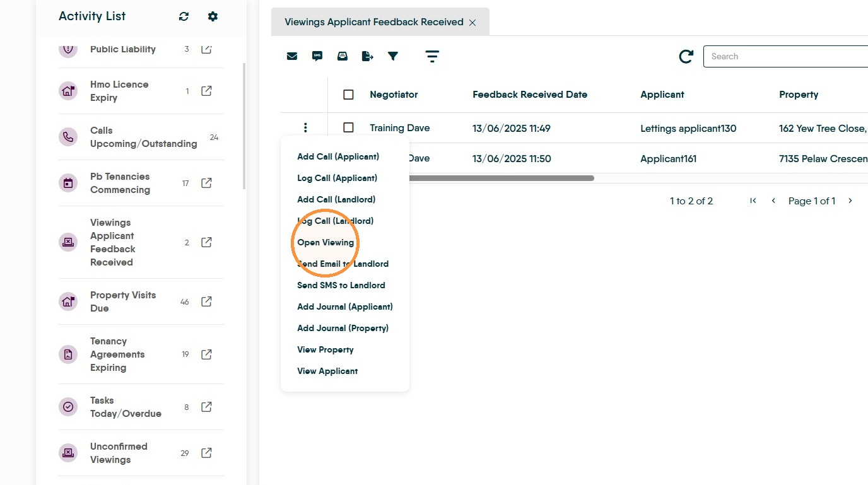Click the export toolbar icon
The image size is (868, 485).
coord(368,56)
